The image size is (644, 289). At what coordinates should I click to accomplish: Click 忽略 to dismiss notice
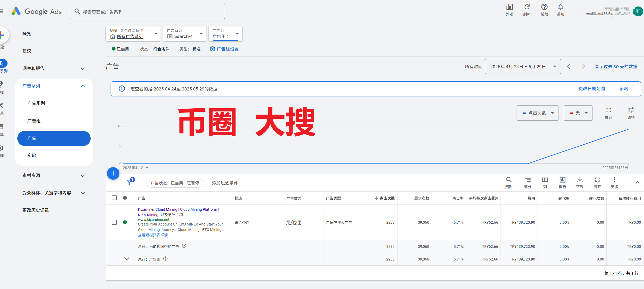click(x=624, y=89)
